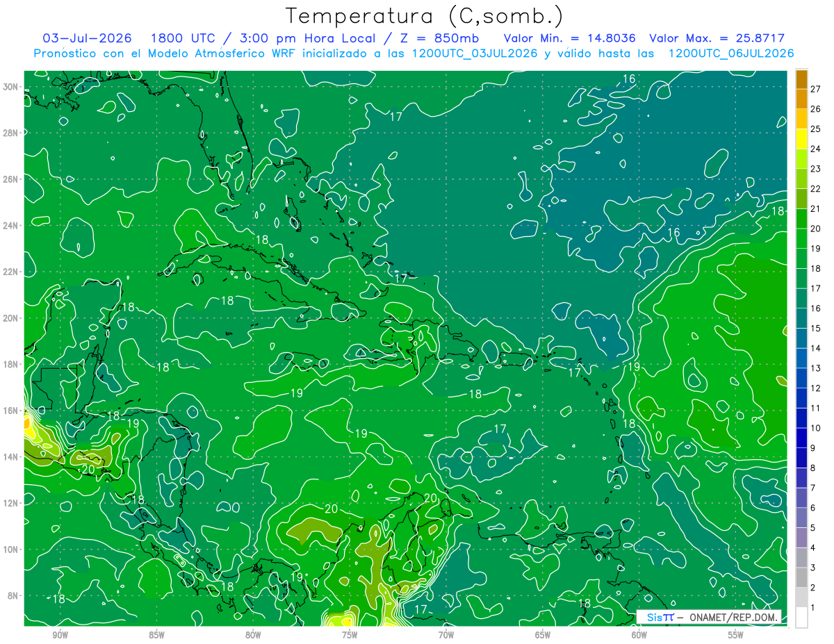
Task: Click the 18N latitude axis label
Action: click(x=10, y=364)
